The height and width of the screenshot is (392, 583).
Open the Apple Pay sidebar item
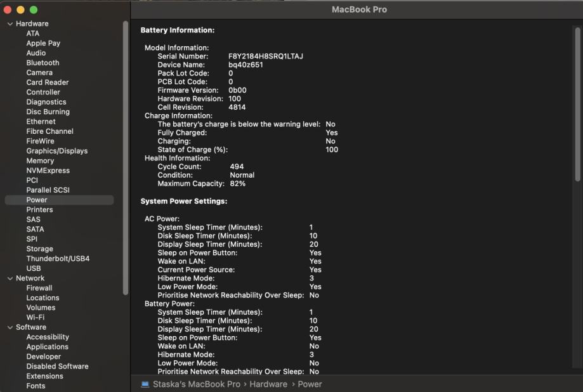[43, 43]
